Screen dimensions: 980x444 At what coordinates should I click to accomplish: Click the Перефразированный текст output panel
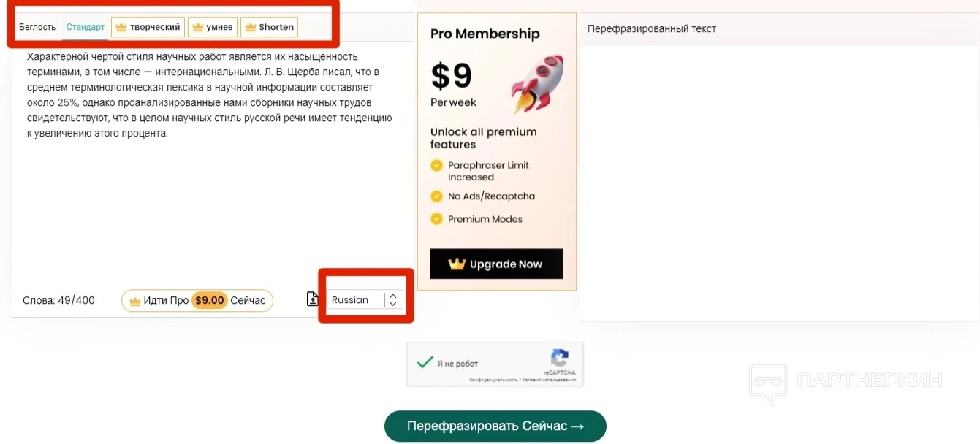tap(779, 183)
